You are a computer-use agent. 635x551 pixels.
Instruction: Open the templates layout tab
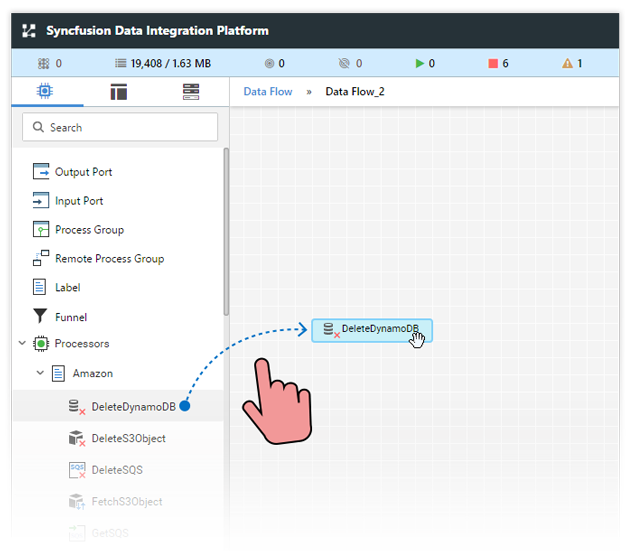pos(119,92)
